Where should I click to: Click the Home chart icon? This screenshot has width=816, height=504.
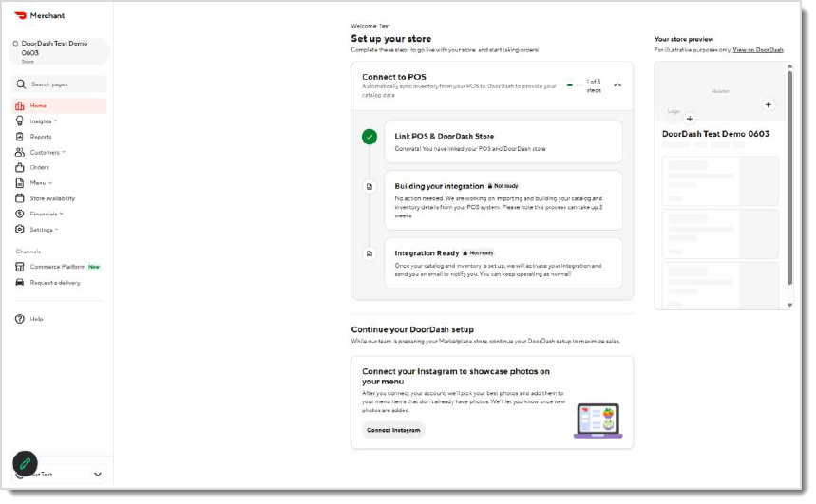pyautogui.click(x=20, y=105)
